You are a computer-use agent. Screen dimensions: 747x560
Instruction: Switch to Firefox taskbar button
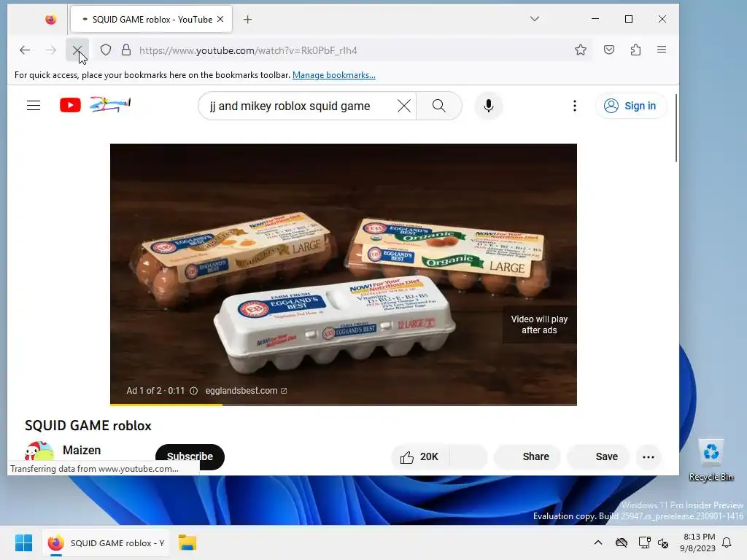pos(107,542)
